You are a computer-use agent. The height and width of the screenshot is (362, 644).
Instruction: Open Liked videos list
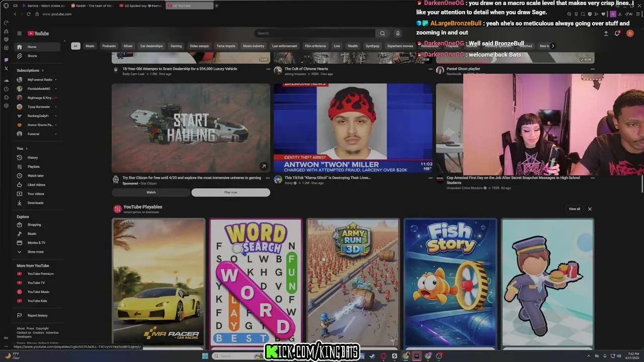38,185
